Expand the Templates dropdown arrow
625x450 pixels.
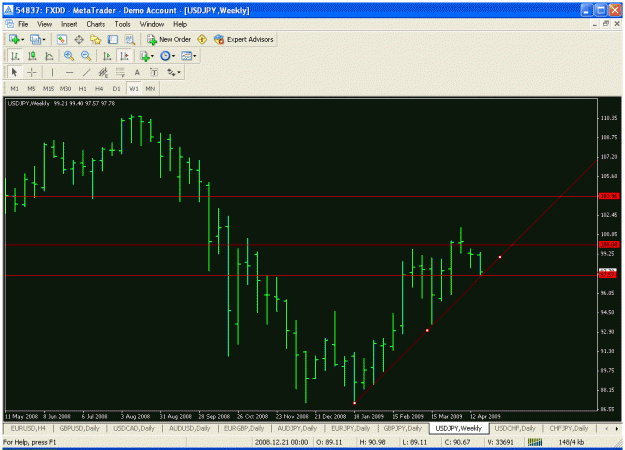coord(195,56)
